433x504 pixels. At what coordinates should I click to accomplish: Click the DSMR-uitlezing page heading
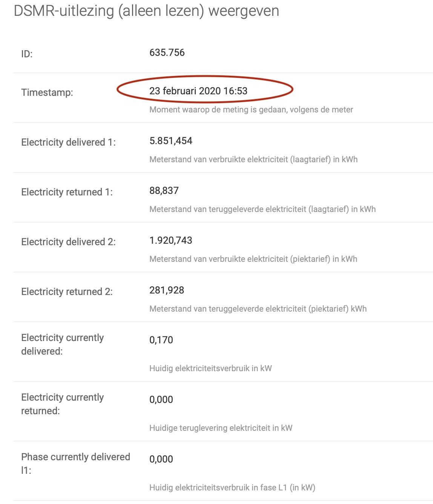pyautogui.click(x=146, y=11)
